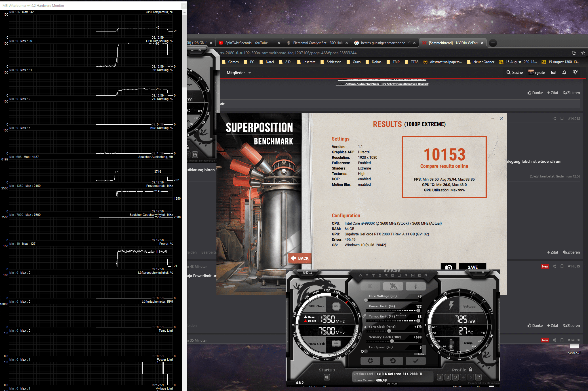
Task: Apply Afterburner settings with checkmark button
Action: pyautogui.click(x=416, y=361)
